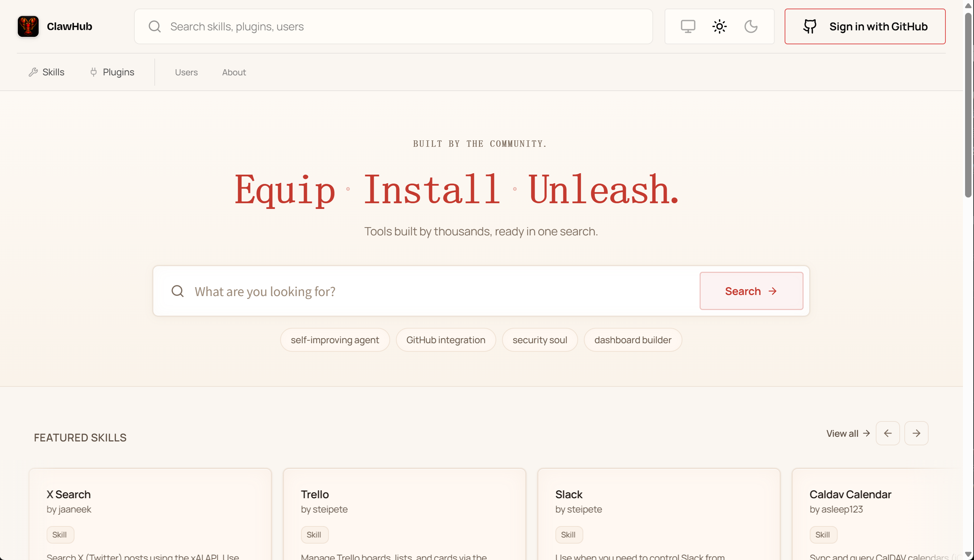Open the Plugins tab
Image resolution: width=974 pixels, height=560 pixels.
[112, 72]
